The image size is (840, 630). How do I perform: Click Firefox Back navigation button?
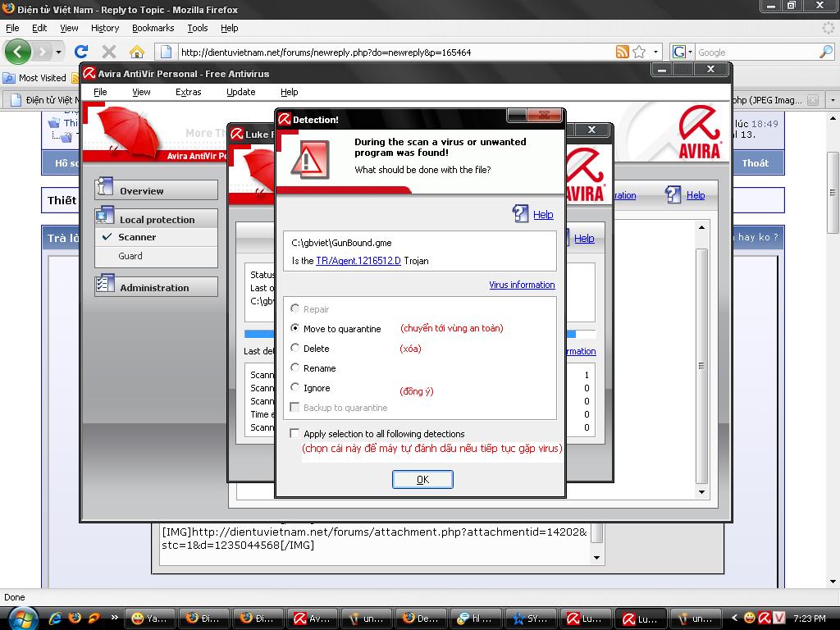(18, 52)
